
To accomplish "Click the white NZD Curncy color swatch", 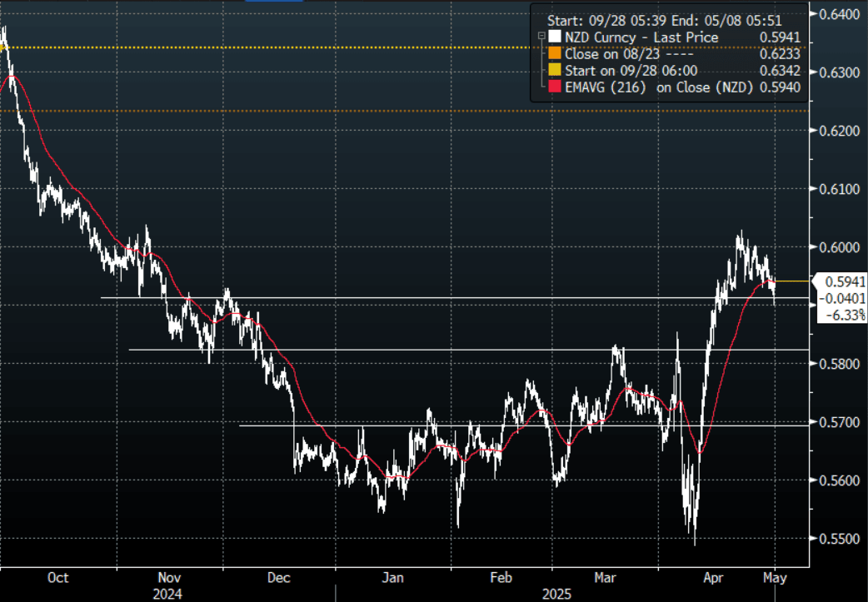I will tap(555, 37).
